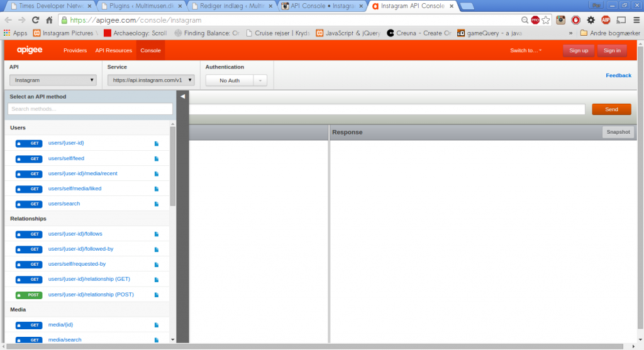Open the Instagram Pictures bookmark

[65, 33]
